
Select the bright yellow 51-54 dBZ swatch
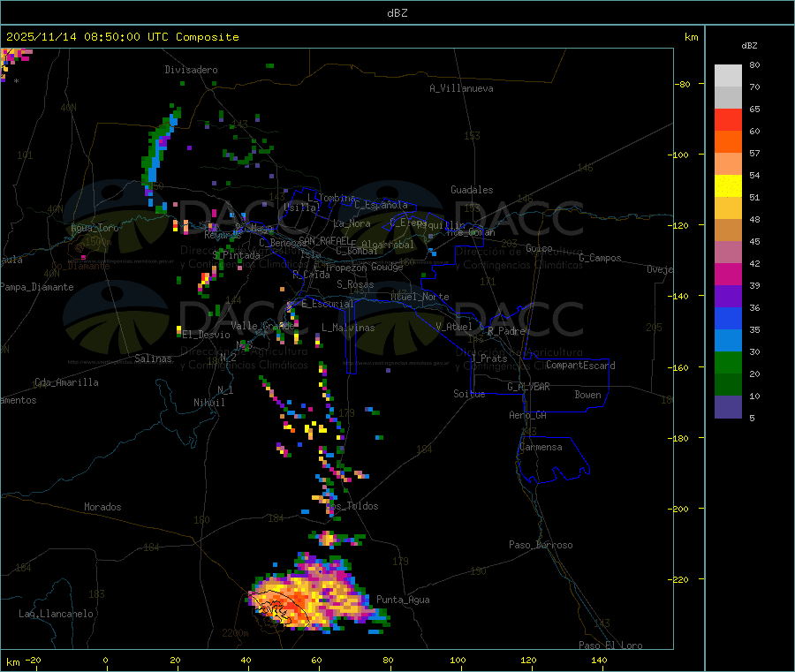(x=728, y=185)
